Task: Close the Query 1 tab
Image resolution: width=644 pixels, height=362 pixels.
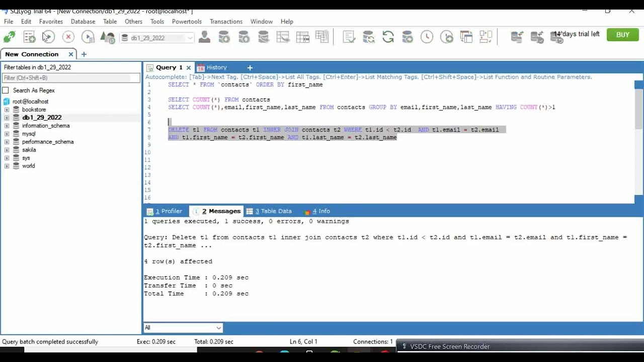Action: click(x=189, y=67)
